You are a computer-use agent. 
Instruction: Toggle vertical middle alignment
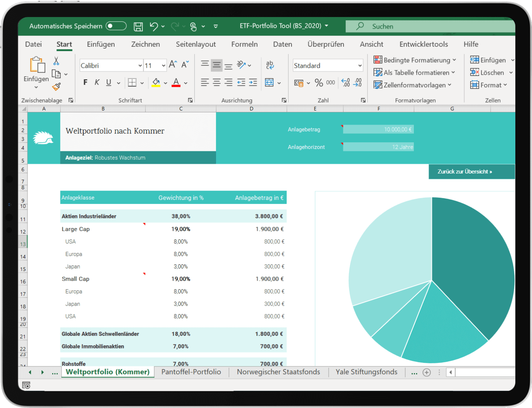tap(217, 65)
